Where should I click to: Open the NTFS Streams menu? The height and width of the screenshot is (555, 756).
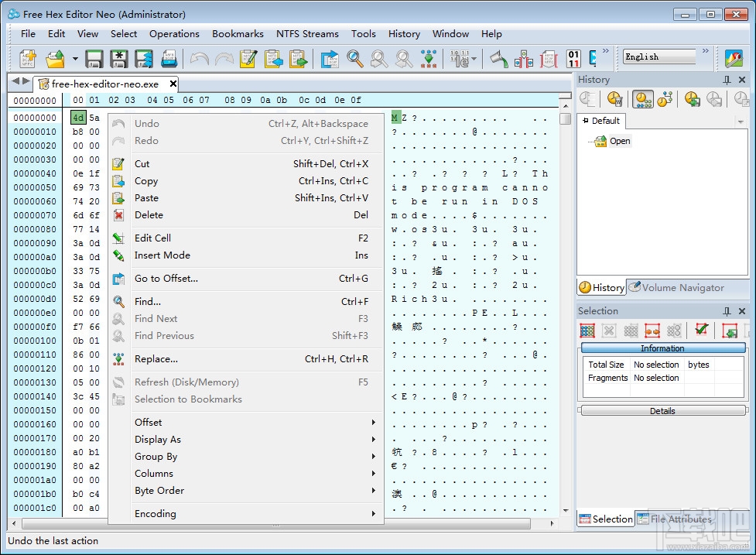[307, 34]
